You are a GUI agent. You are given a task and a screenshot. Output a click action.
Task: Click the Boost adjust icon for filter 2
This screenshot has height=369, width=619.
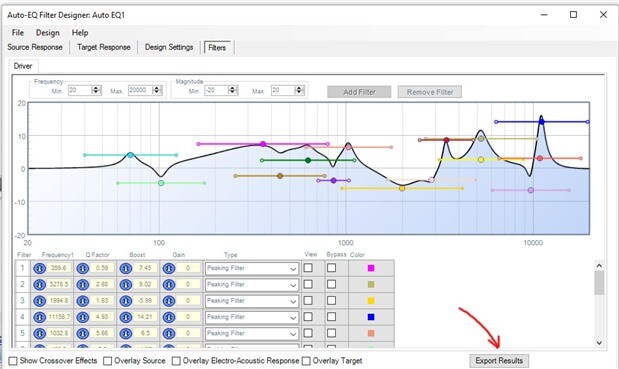click(x=126, y=285)
